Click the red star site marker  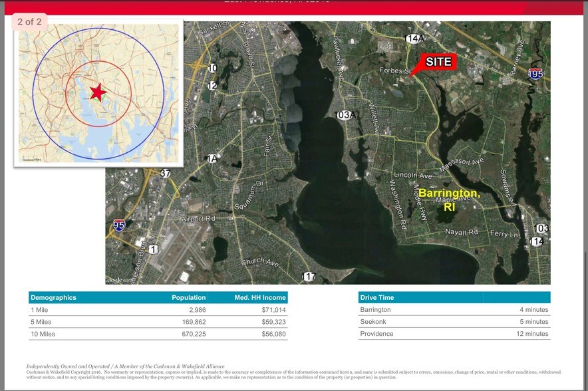98,92
